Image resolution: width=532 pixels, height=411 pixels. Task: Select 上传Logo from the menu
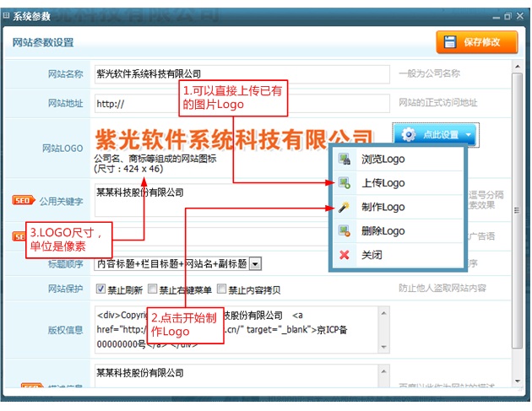(x=383, y=183)
